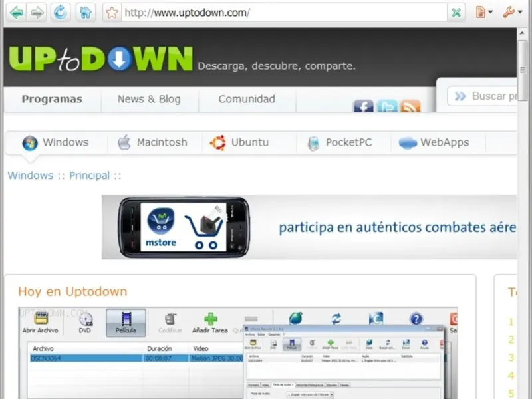
Task: Stop loading with the green X icon
Action: coord(456,13)
